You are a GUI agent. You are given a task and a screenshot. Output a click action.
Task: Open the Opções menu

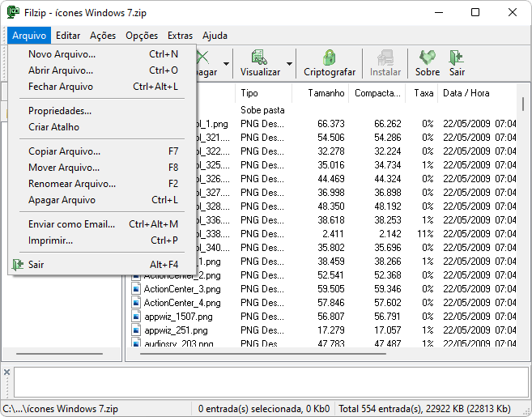[x=142, y=36]
